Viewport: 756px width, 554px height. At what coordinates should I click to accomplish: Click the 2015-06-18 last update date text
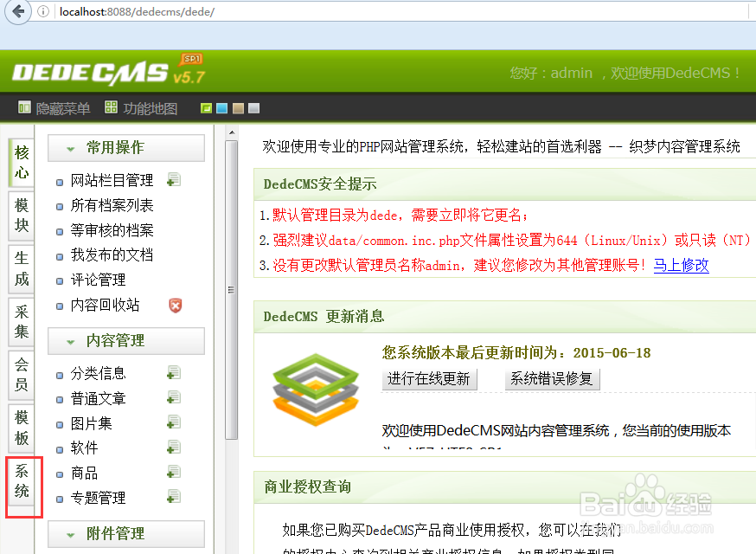click(x=612, y=353)
